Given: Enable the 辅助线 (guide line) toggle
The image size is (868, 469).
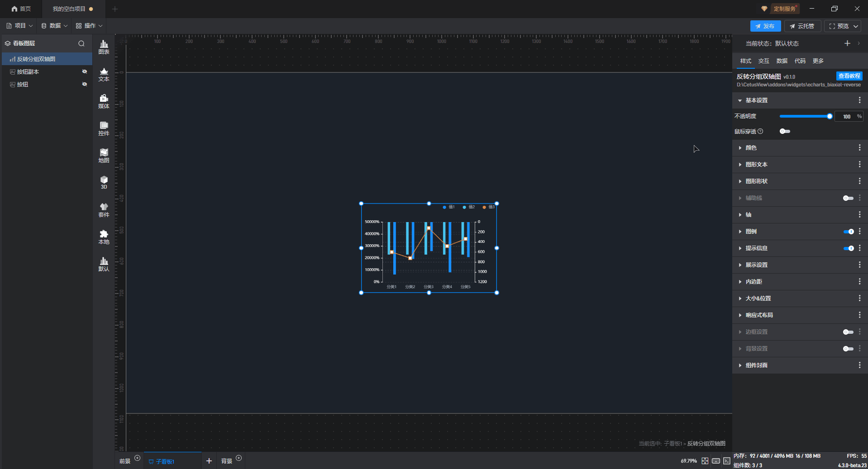Looking at the screenshot, I should pos(848,198).
